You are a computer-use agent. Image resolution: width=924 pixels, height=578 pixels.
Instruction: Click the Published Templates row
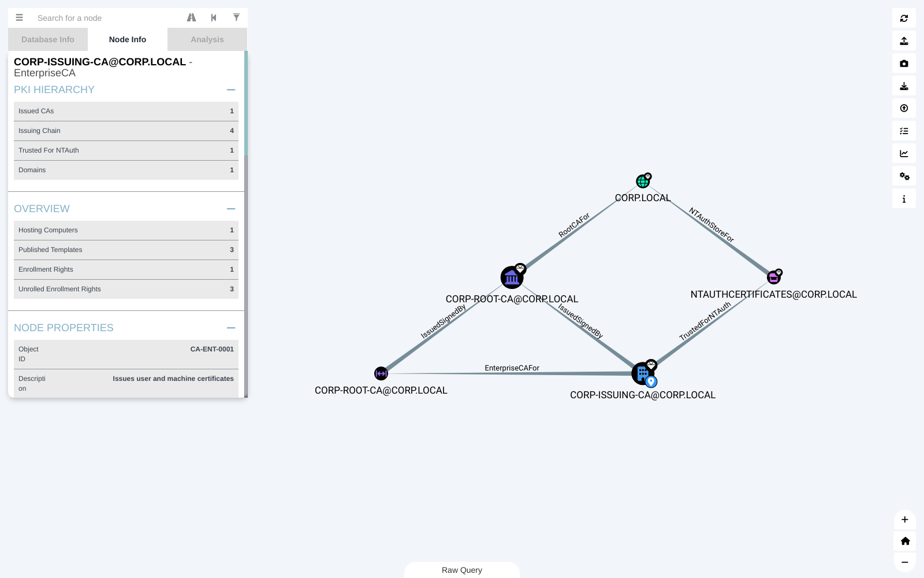(126, 250)
